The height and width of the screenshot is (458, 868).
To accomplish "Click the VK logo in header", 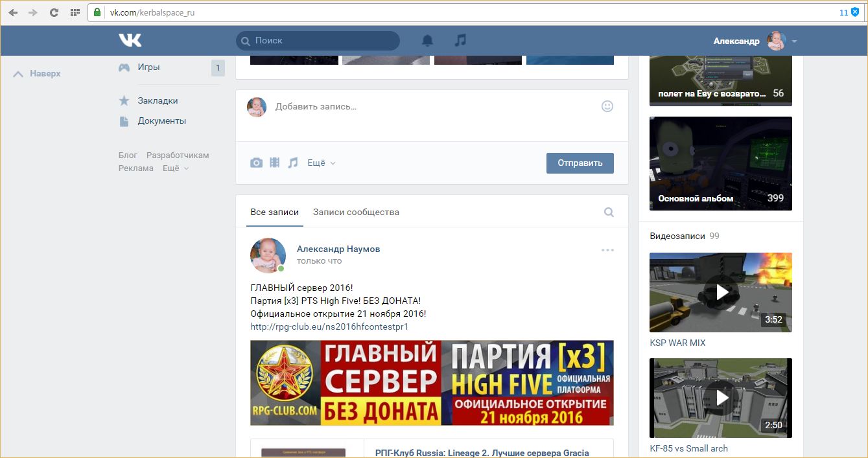I will tap(130, 40).
